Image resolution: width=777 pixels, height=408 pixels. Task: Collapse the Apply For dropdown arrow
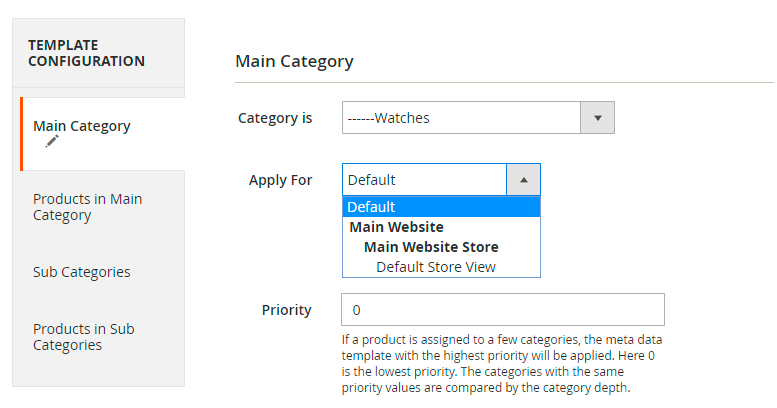click(x=523, y=179)
